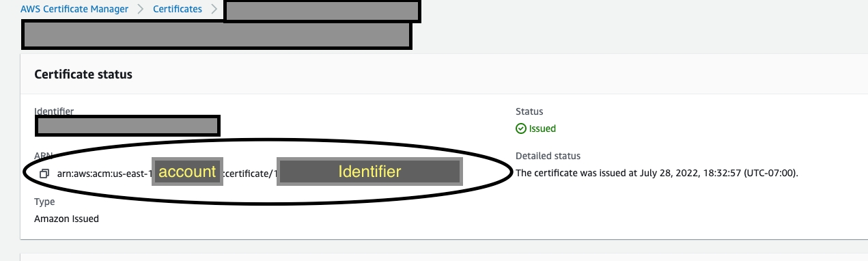Click the Type field label

point(44,202)
